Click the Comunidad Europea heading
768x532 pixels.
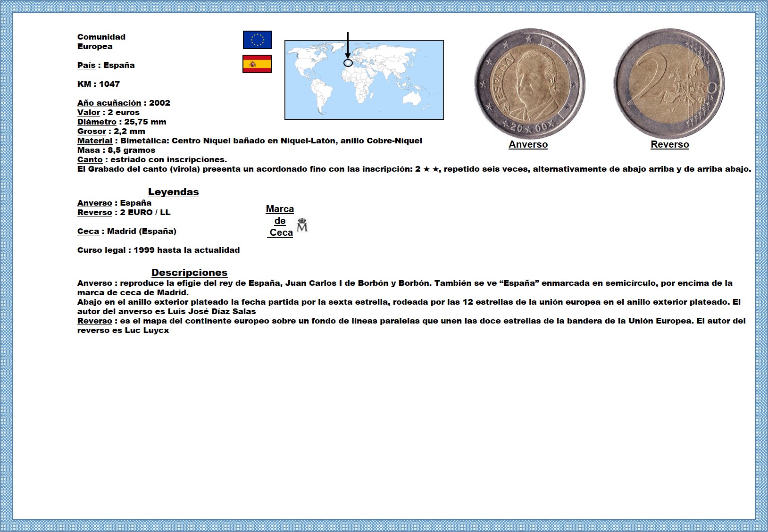coord(101,42)
